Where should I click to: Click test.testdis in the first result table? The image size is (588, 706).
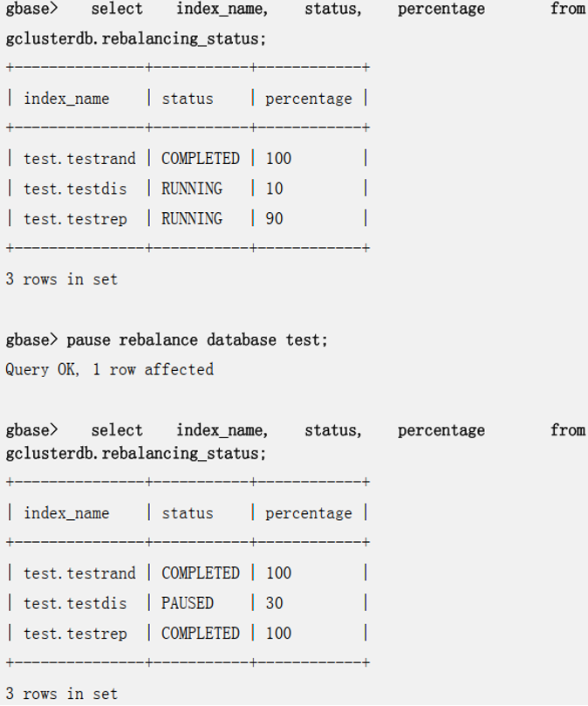75,188
